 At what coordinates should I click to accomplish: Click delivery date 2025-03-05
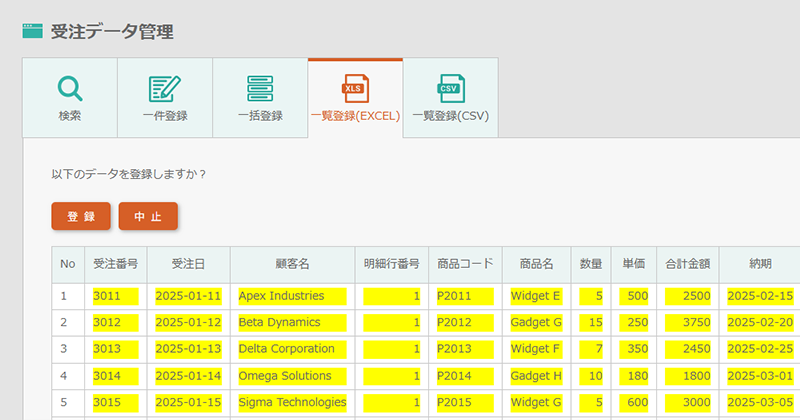pyautogui.click(x=760, y=403)
